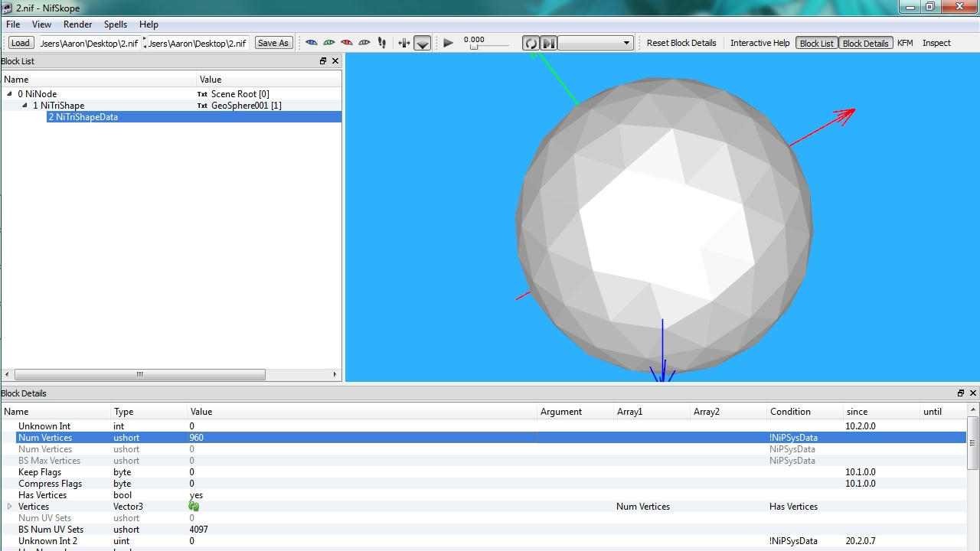
Task: Close the Block Details panel
Action: click(973, 393)
